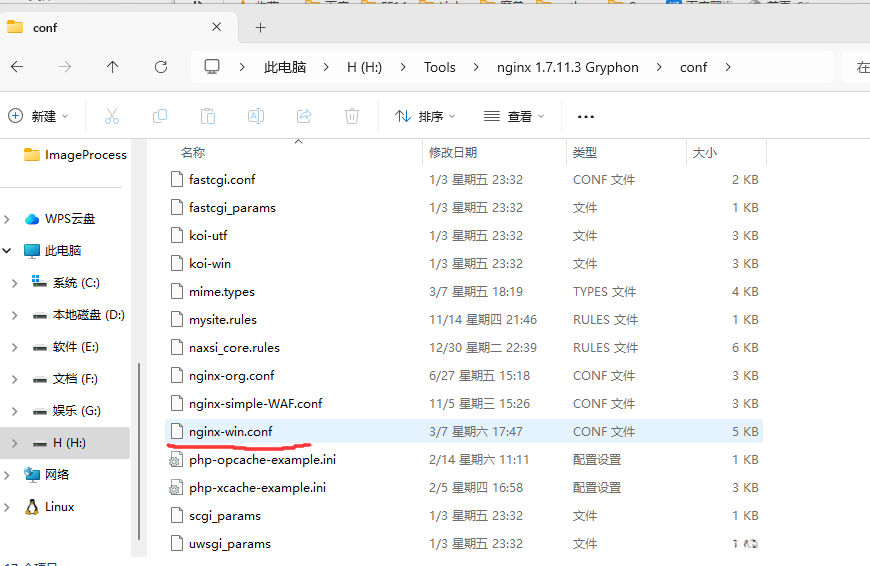Click the Rename toolbar icon
This screenshot has width=870, height=566.
click(x=256, y=116)
